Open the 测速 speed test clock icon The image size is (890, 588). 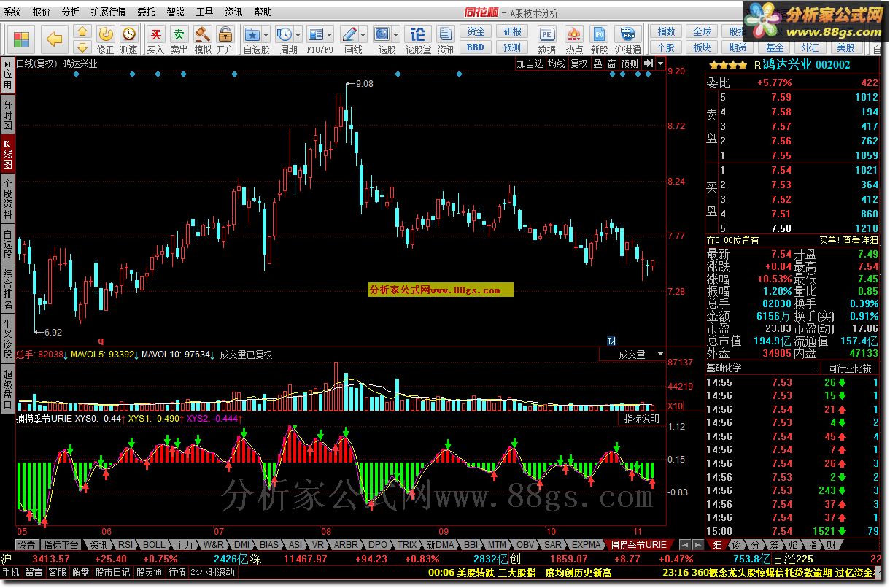tap(128, 34)
